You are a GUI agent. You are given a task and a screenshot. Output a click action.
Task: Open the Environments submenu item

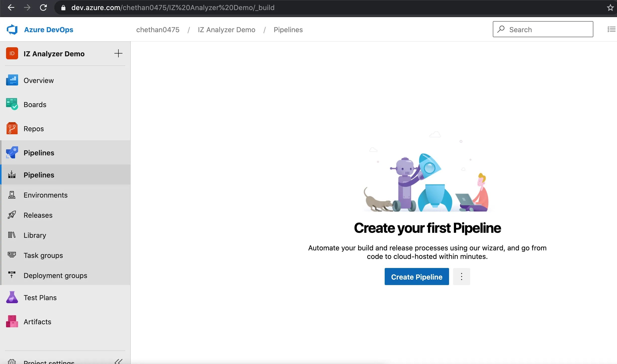coord(46,195)
